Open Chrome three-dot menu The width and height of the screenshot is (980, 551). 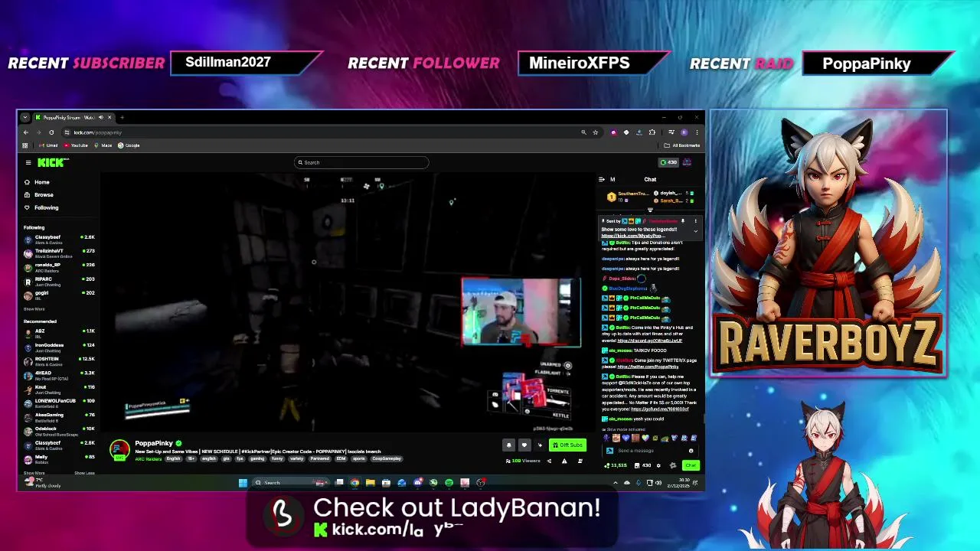point(697,132)
